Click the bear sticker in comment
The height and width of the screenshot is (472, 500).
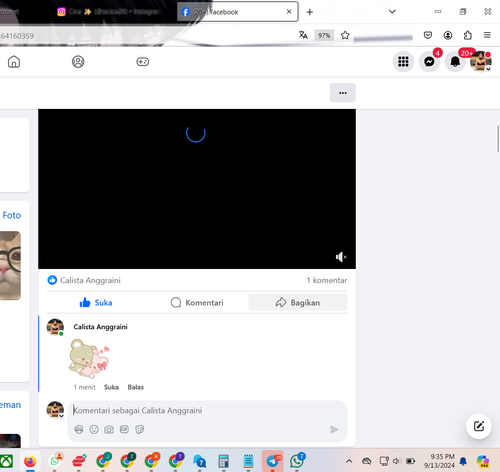pos(89,358)
